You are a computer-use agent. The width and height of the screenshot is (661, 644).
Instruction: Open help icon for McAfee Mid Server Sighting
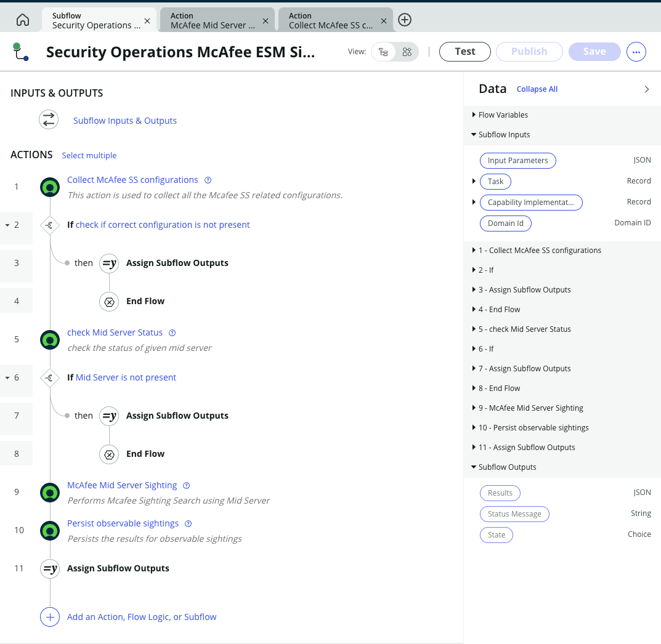[186, 486]
